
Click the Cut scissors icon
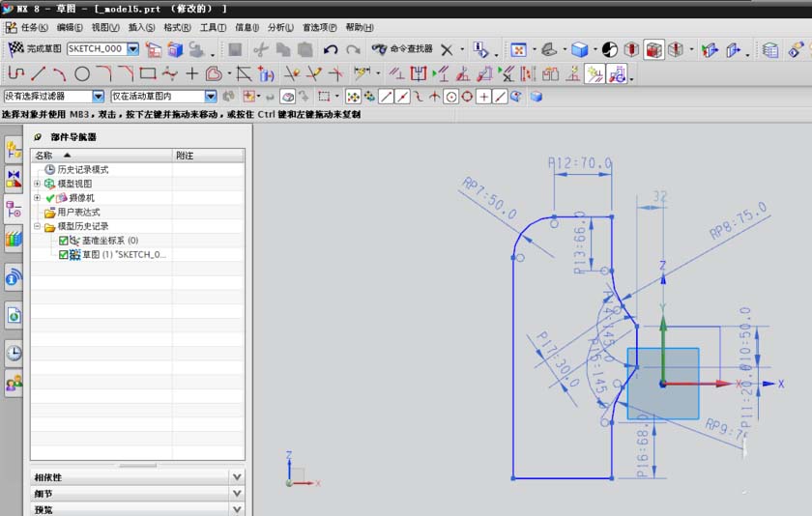(x=260, y=49)
